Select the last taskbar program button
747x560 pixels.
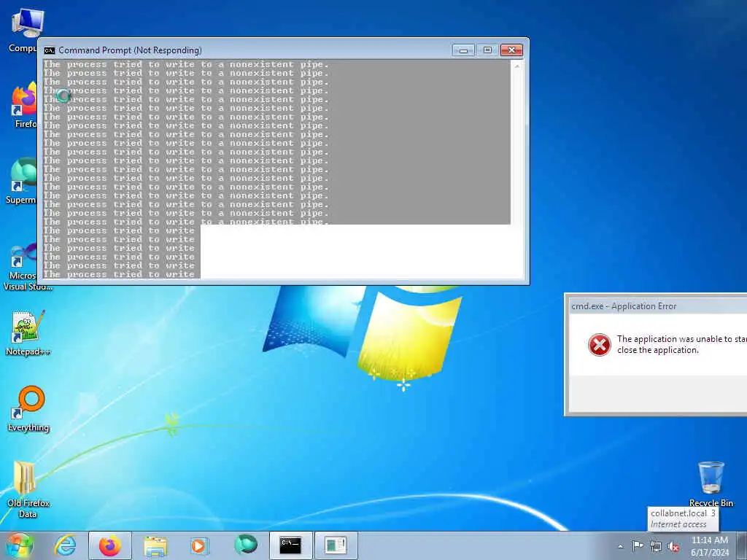(336, 545)
